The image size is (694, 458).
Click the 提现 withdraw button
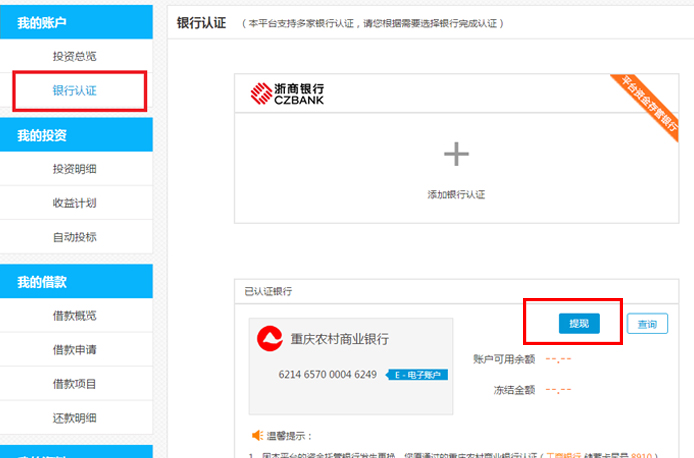click(x=579, y=323)
